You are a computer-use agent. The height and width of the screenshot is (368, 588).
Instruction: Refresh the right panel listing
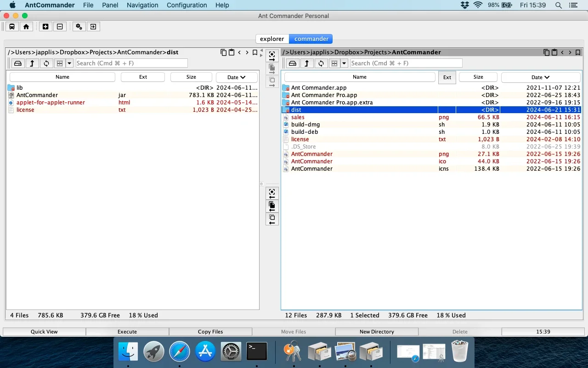[x=321, y=63]
